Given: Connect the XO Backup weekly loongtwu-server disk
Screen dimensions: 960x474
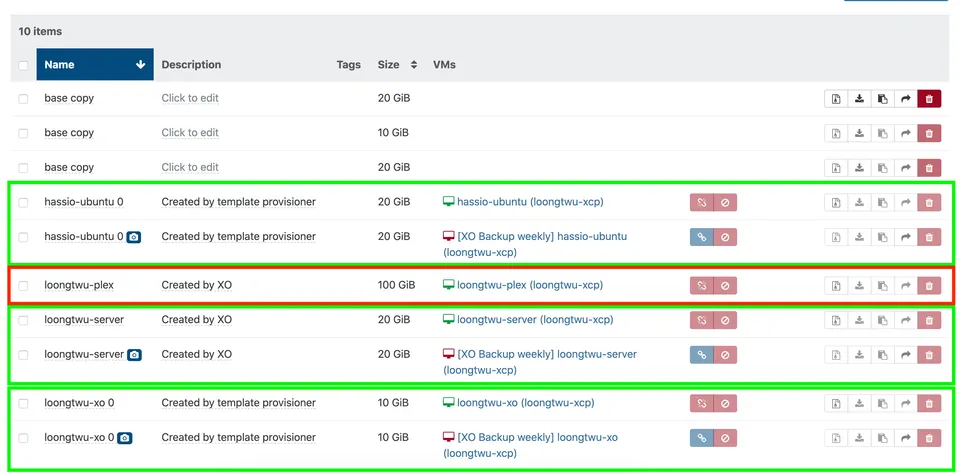Looking at the screenshot, I should click(x=702, y=355).
